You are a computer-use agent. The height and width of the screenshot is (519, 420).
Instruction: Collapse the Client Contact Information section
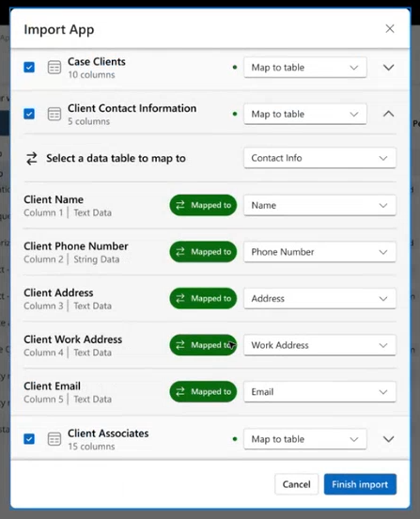pyautogui.click(x=389, y=114)
